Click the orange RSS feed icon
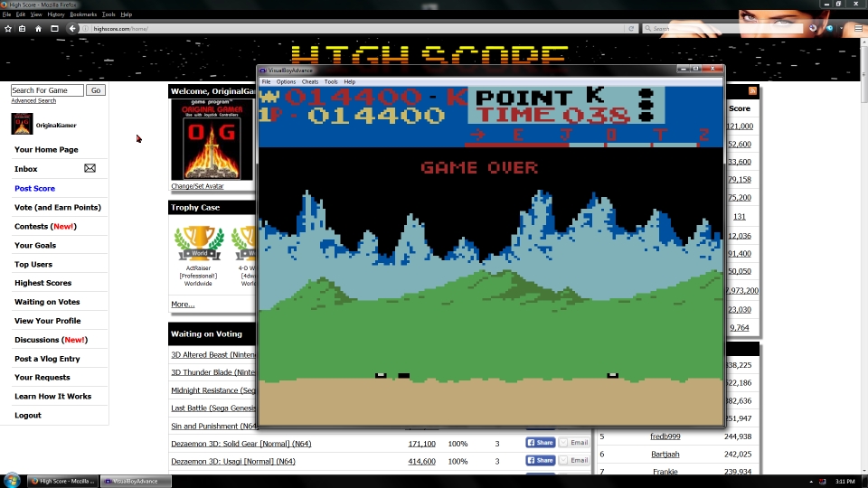Screen dimensions: 868x488 coord(752,91)
